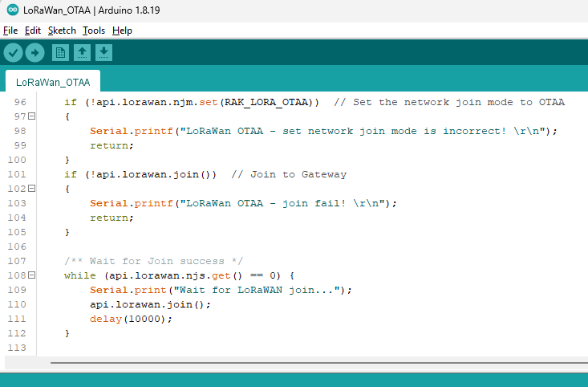Collapse the while loop at line 108
This screenshot has height=387, width=588.
[x=32, y=275]
